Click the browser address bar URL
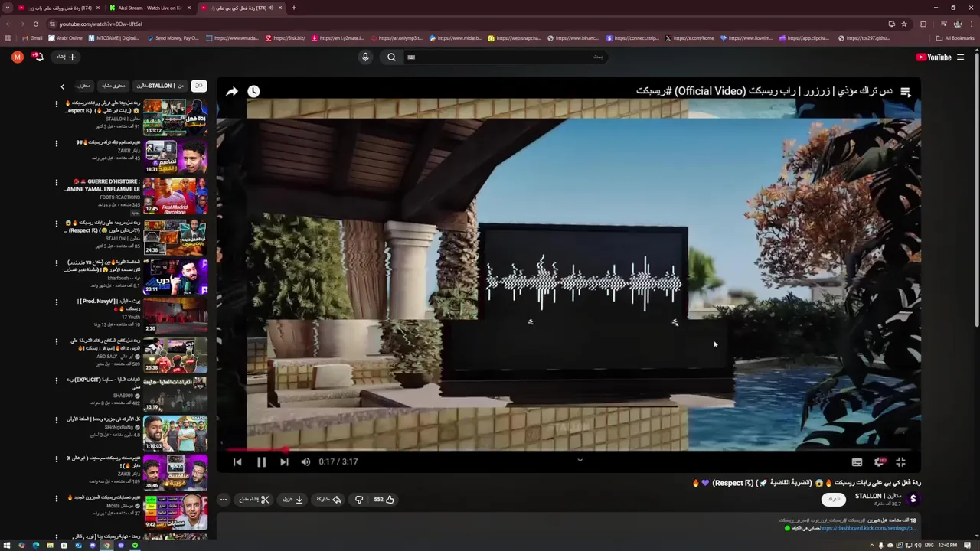The image size is (980, 551). [101, 24]
